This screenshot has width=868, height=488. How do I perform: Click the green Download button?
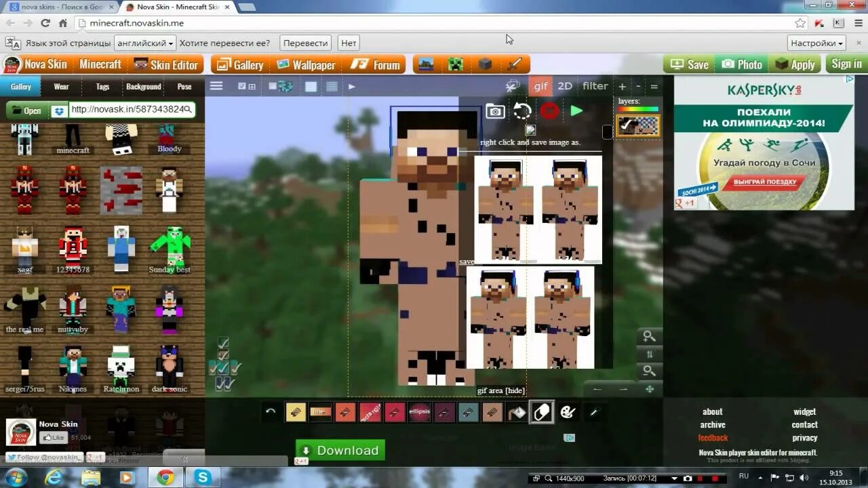pos(340,450)
